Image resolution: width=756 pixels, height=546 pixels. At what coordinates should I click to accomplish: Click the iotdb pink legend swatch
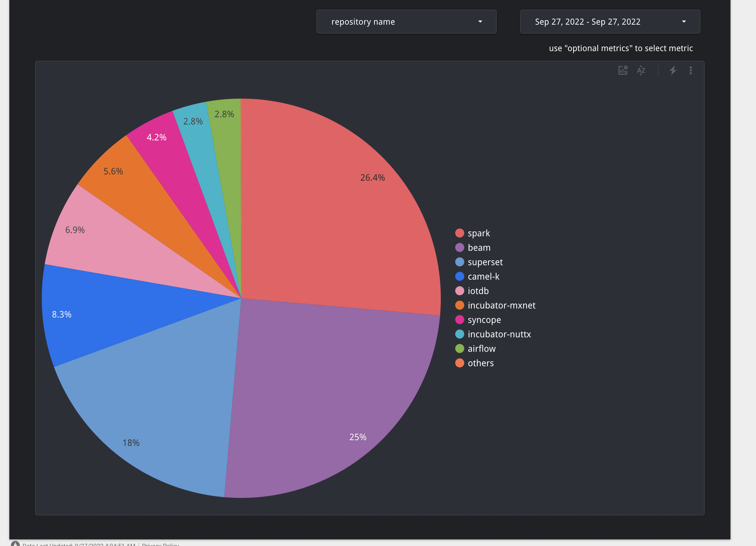459,290
